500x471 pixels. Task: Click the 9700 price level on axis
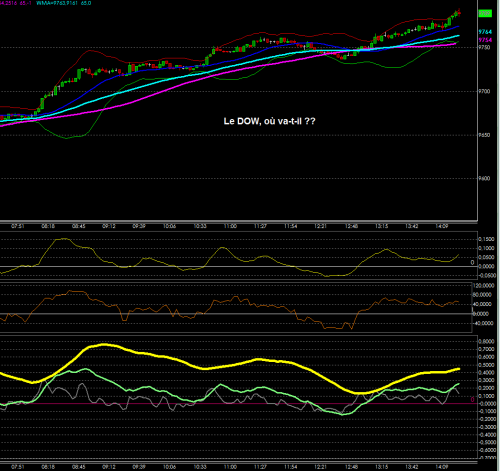pyautogui.click(x=484, y=91)
